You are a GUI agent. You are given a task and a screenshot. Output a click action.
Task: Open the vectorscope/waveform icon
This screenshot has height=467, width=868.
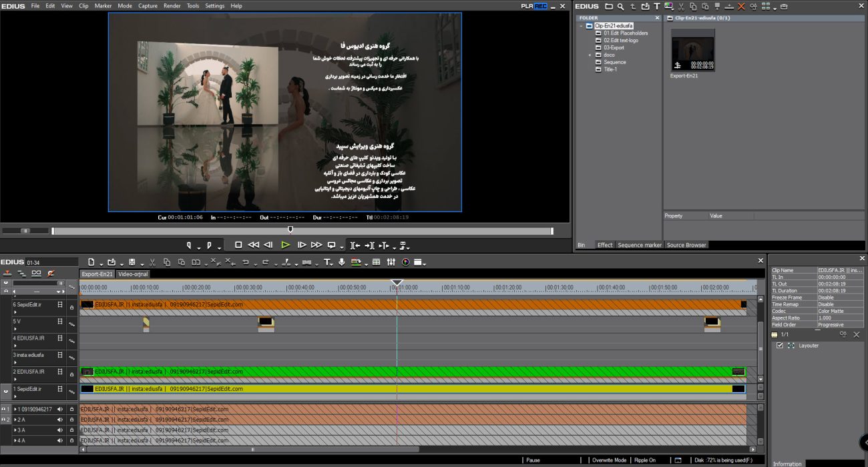click(x=405, y=262)
